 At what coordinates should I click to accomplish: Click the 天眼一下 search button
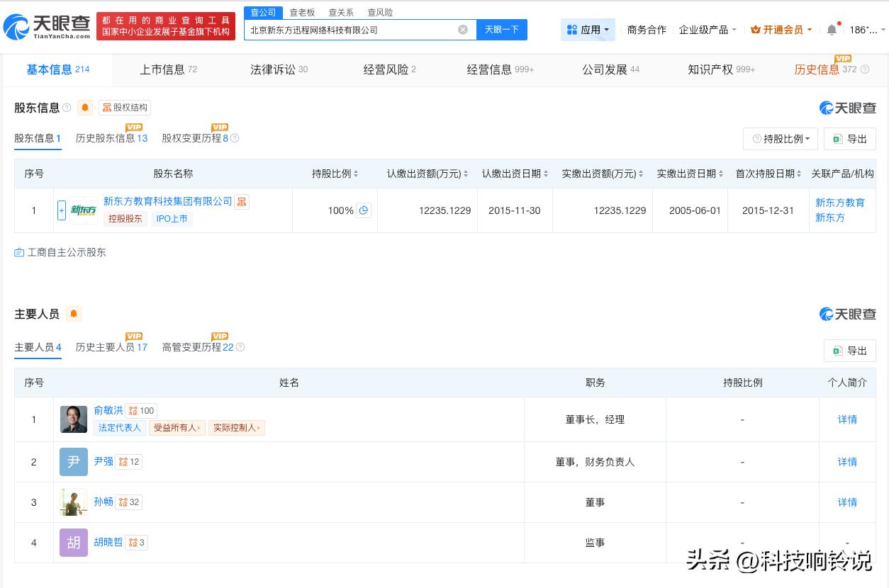502,30
